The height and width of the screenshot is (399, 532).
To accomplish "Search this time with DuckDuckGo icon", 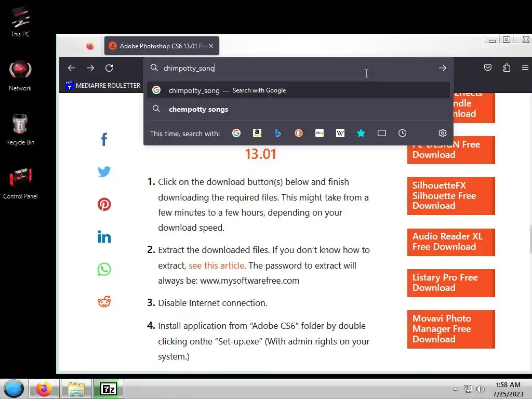I will (299, 133).
